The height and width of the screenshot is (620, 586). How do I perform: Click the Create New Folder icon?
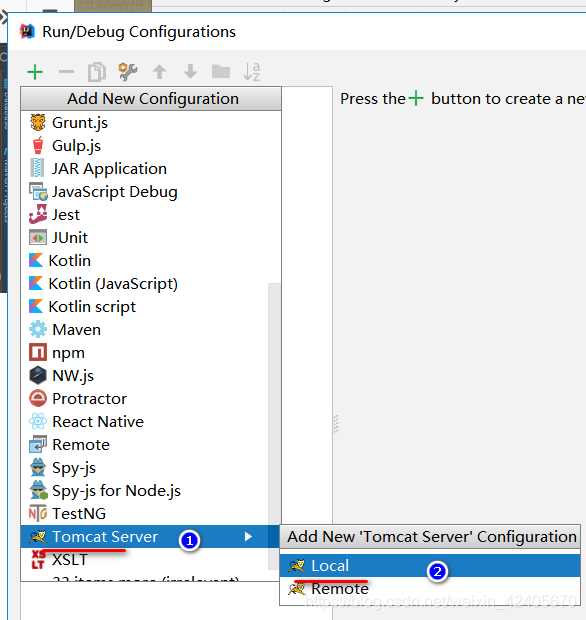pyautogui.click(x=221, y=72)
